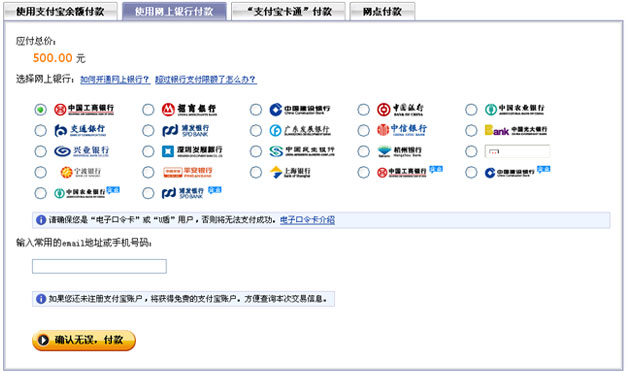This screenshot has height=373, width=627.
Task: Open 如何开通网上银行? help link
Action: 115,80
